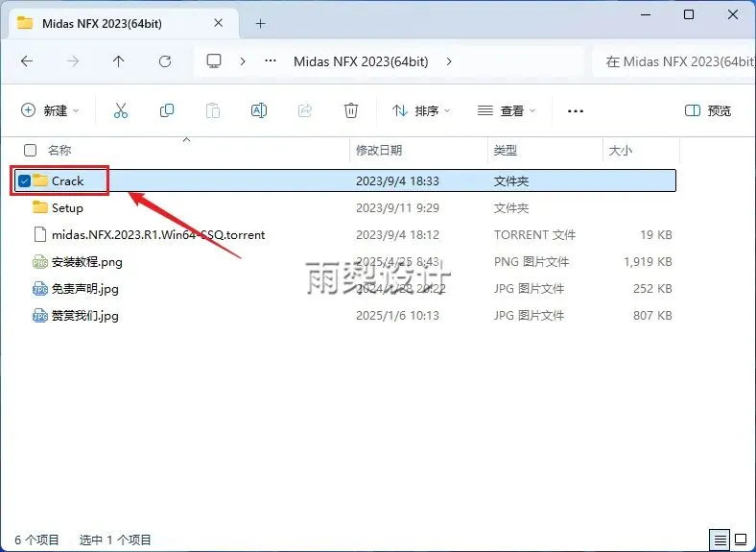Click the 6 个项目 status text
The height and width of the screenshot is (552, 756).
[x=36, y=540]
